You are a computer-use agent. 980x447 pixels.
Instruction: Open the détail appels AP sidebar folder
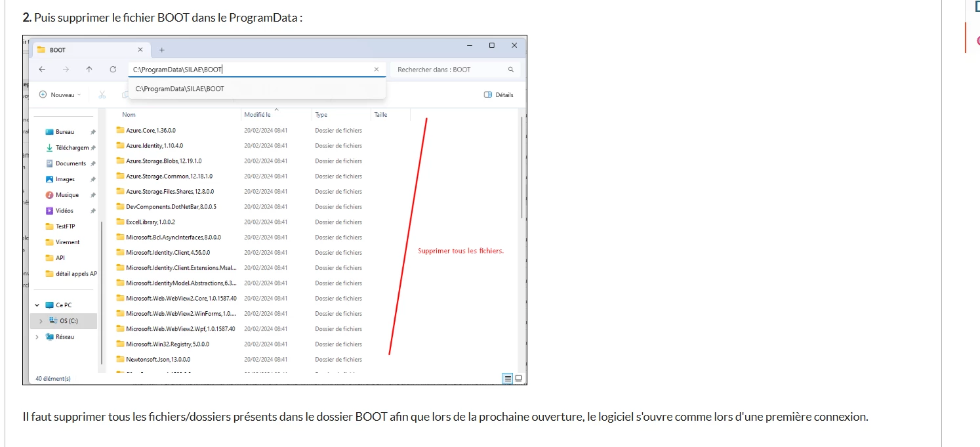point(71,274)
